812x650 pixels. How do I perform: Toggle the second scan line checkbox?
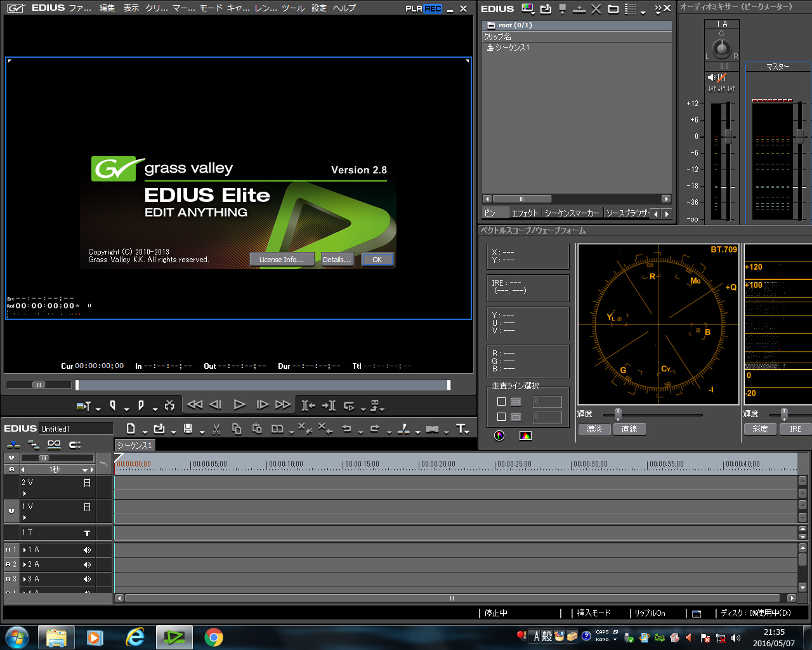501,417
